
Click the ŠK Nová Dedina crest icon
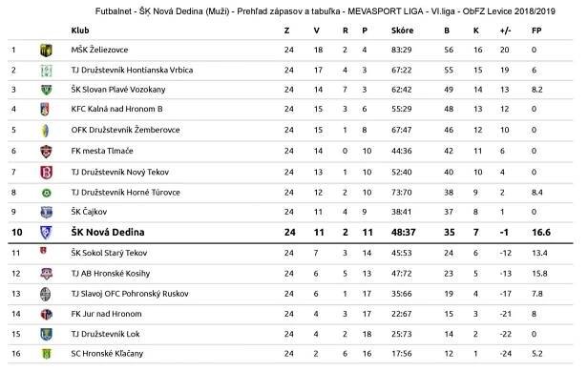46,233
